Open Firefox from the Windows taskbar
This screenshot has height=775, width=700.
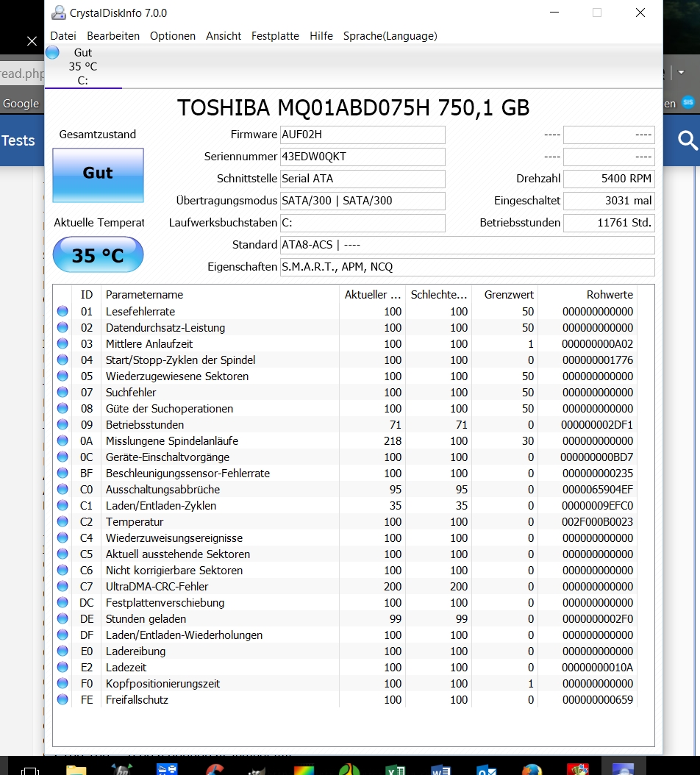pos(532,769)
